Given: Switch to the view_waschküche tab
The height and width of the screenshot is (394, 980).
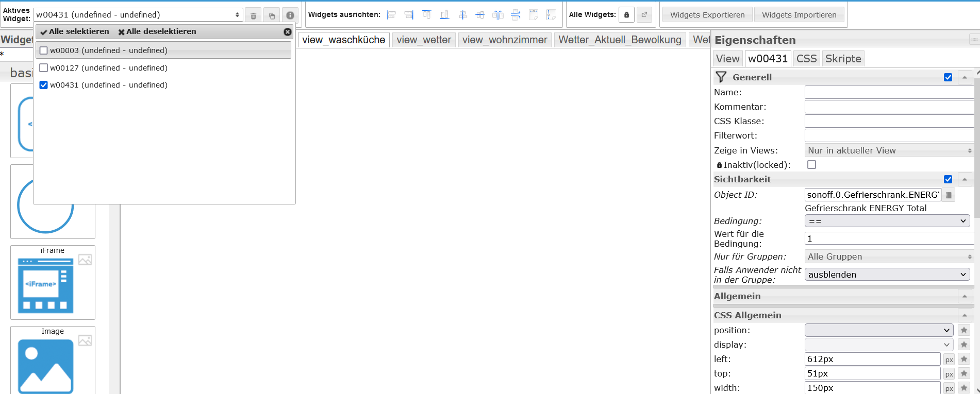Looking at the screenshot, I should pyautogui.click(x=344, y=40).
